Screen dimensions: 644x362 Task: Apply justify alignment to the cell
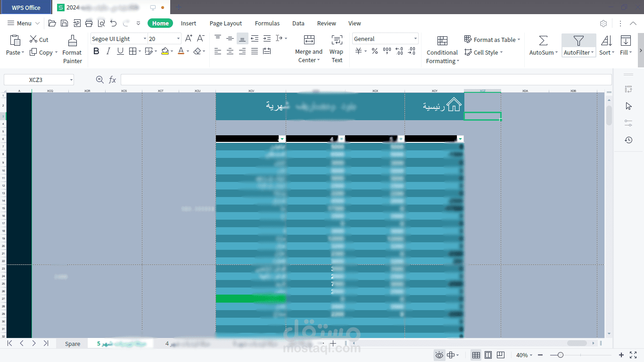255,51
